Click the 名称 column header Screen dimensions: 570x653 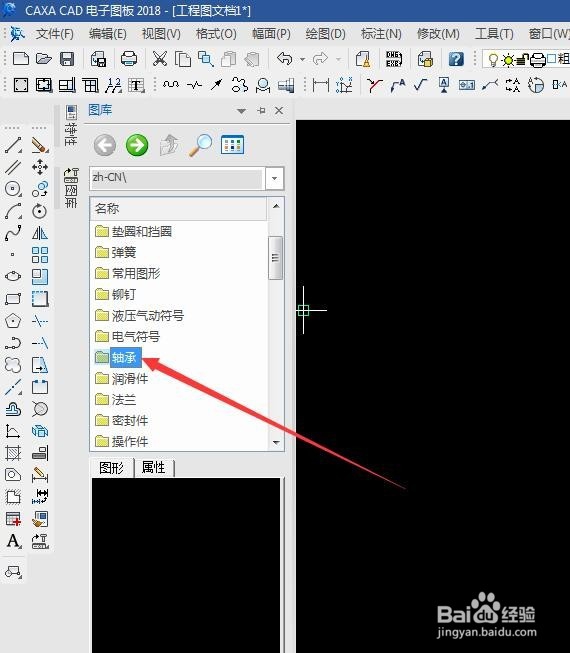[x=179, y=208]
